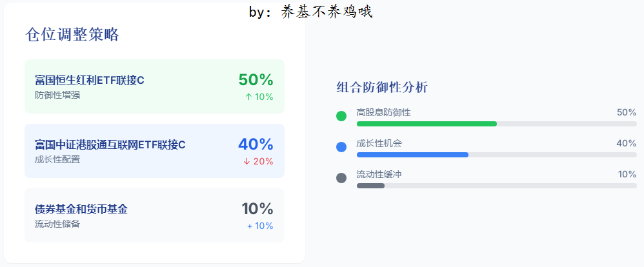Viewport: 644px width, 267px height.
Task: Click the 组合防御性分析 heading
Action: 382,87
